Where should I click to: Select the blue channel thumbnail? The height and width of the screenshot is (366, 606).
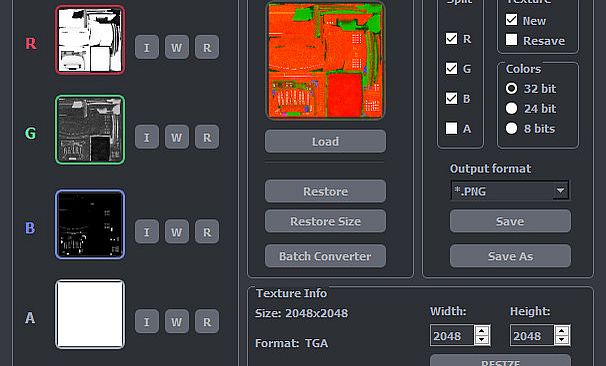pos(90,224)
